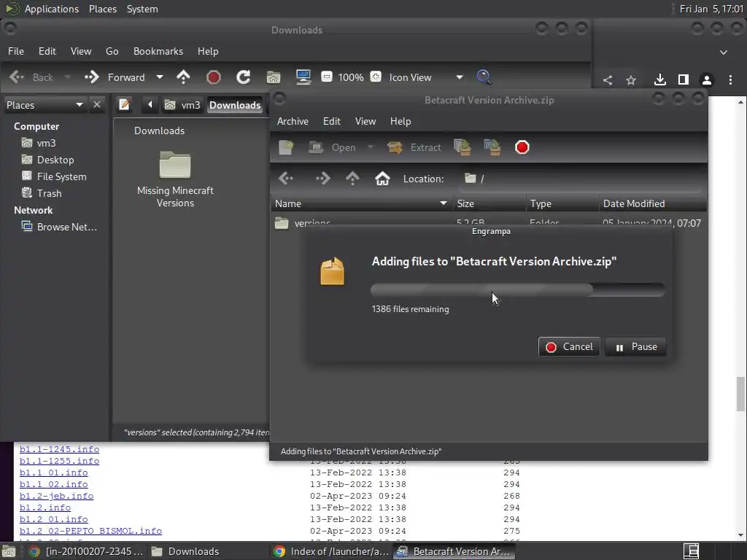Select Trash in Places sidebar
Screen dimensions: 747x560
42,193
